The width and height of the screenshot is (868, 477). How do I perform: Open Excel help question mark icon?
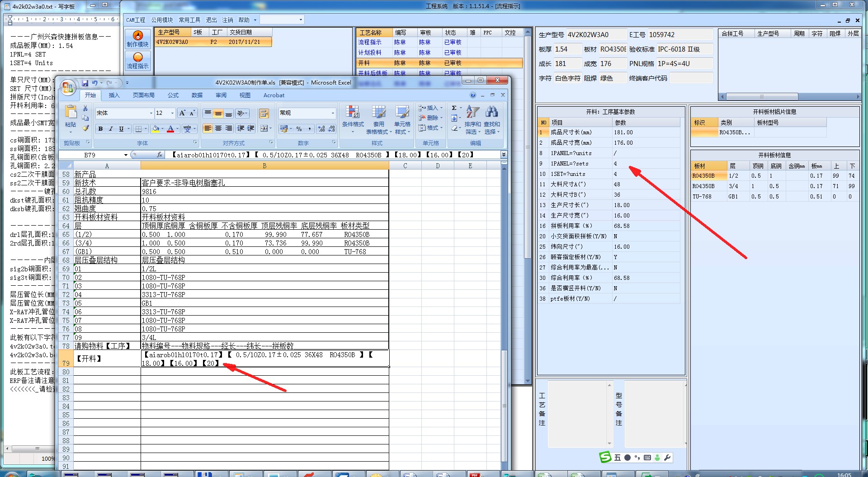pyautogui.click(x=473, y=95)
